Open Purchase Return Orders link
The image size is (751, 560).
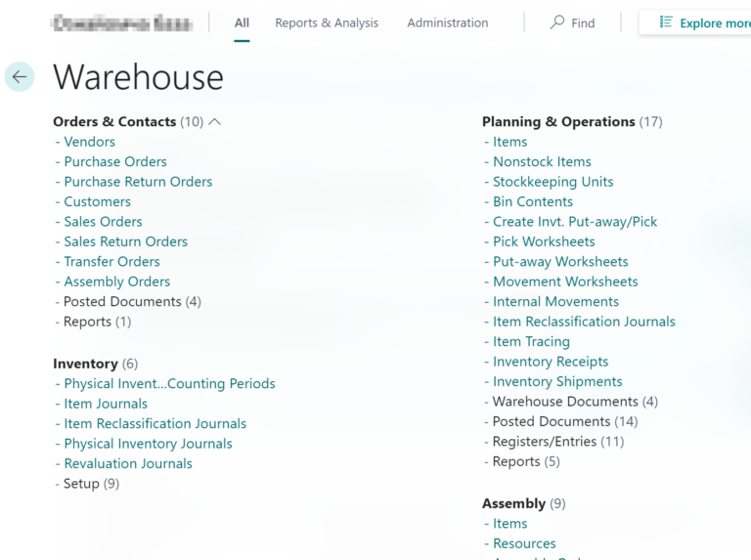[138, 182]
